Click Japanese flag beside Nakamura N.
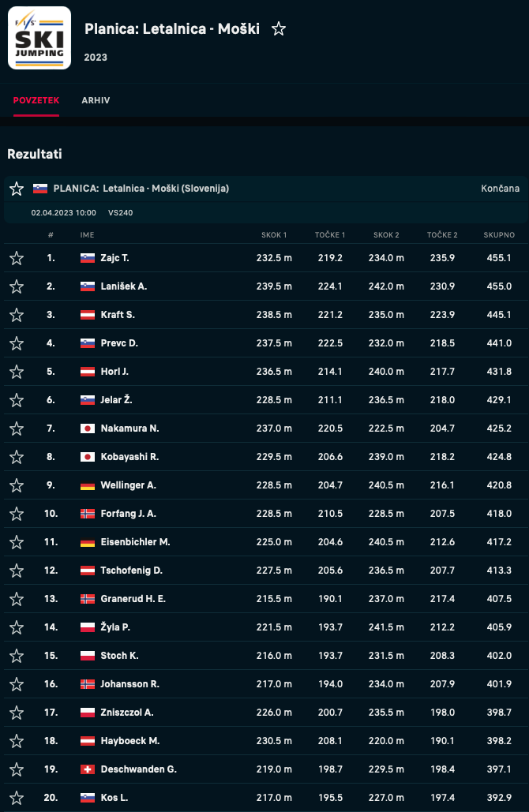The height and width of the screenshot is (812, 529). pos(88,428)
